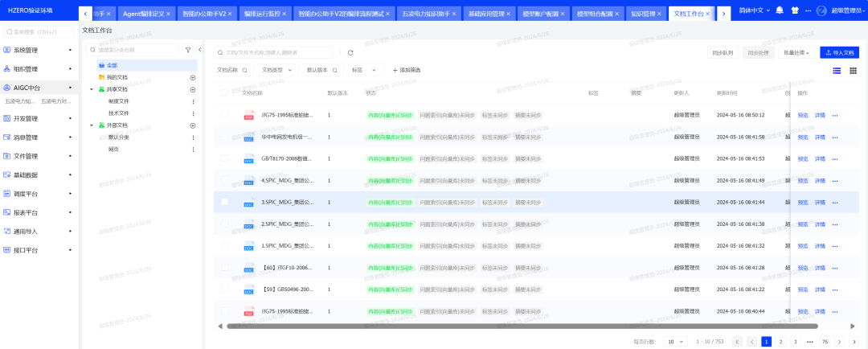
Task: Click the search icon in 文档名称 filter
Action: pyautogui.click(x=244, y=70)
